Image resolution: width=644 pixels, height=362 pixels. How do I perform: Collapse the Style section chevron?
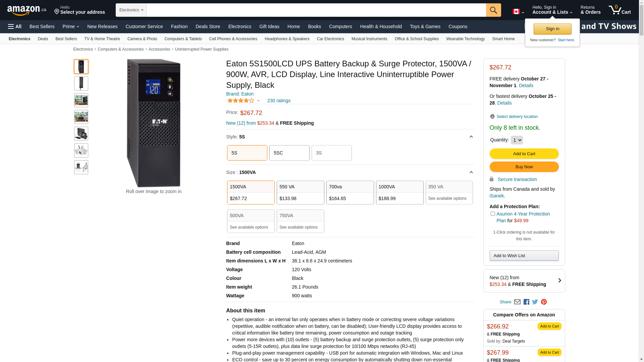[x=471, y=137]
